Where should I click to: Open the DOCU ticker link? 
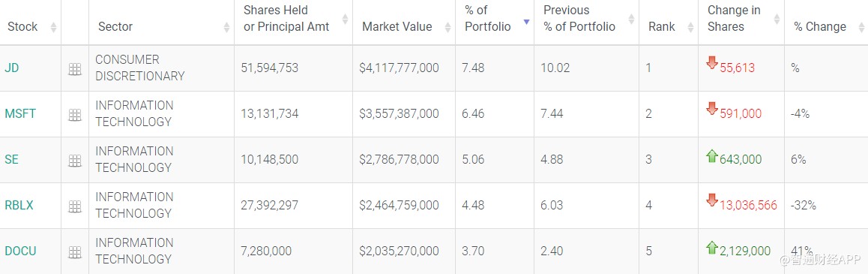coord(20,251)
